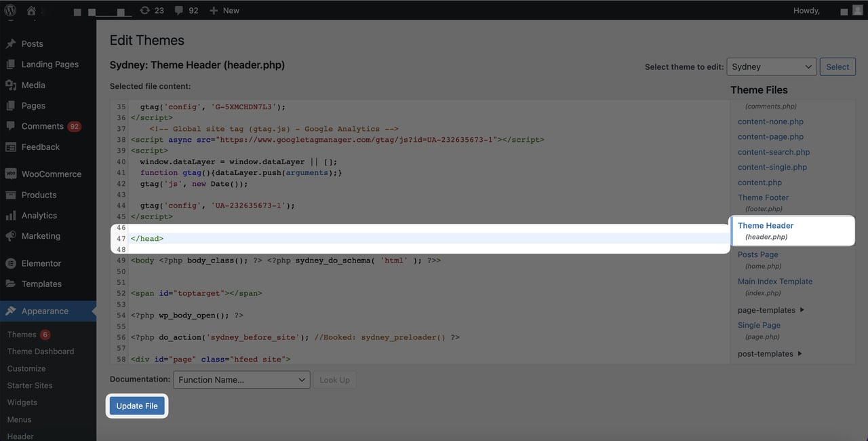The width and height of the screenshot is (868, 441).
Task: Click the Howdy account greeting
Action: point(806,10)
